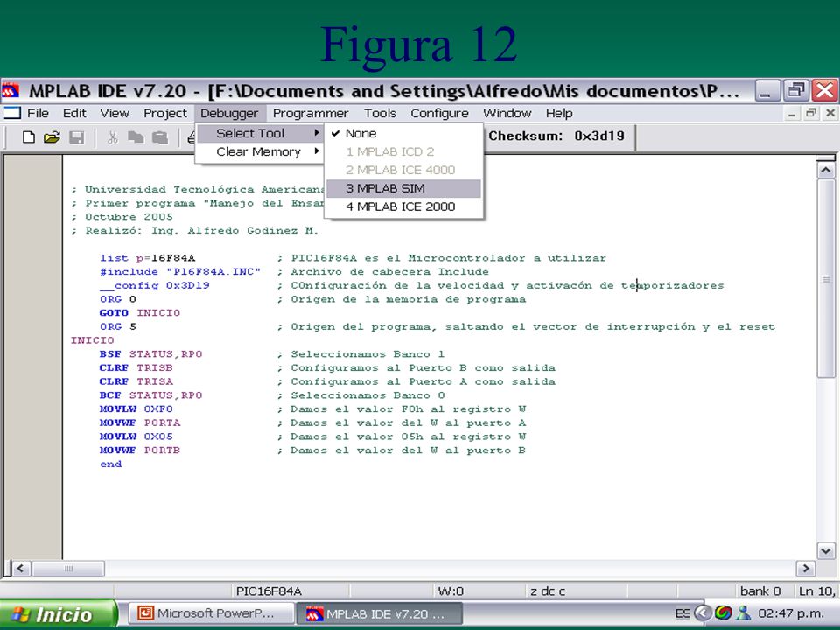840x630 pixels.
Task: Click the Copy toolbar icon
Action: 136,137
